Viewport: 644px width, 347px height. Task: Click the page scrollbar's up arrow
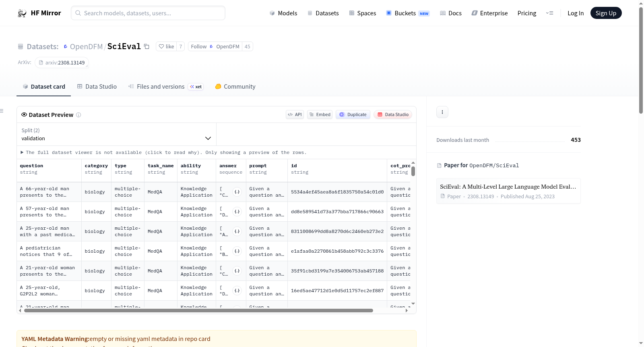[641, 3]
